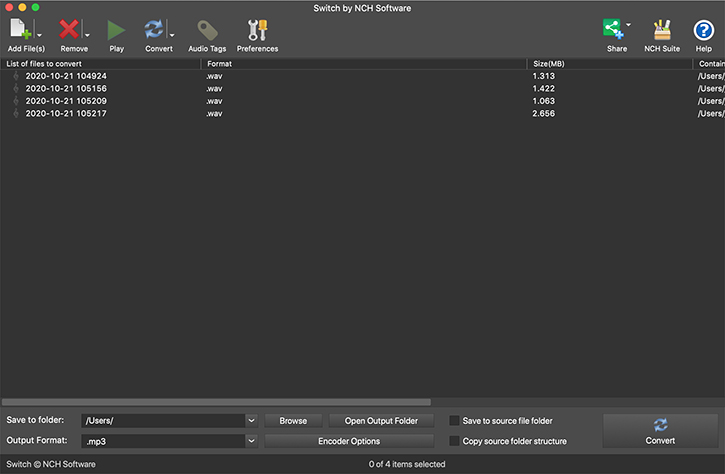Click size value 2.656
This screenshot has width=725, height=474.
(543, 113)
